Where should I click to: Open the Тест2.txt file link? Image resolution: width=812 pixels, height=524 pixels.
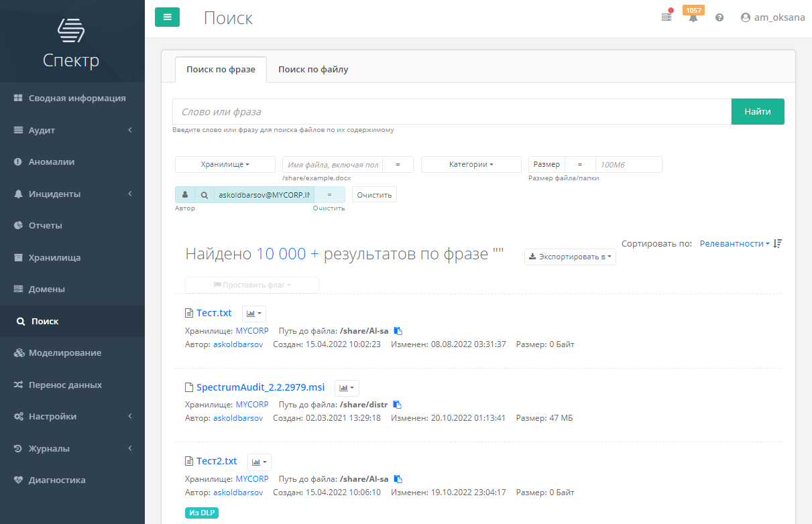[217, 461]
